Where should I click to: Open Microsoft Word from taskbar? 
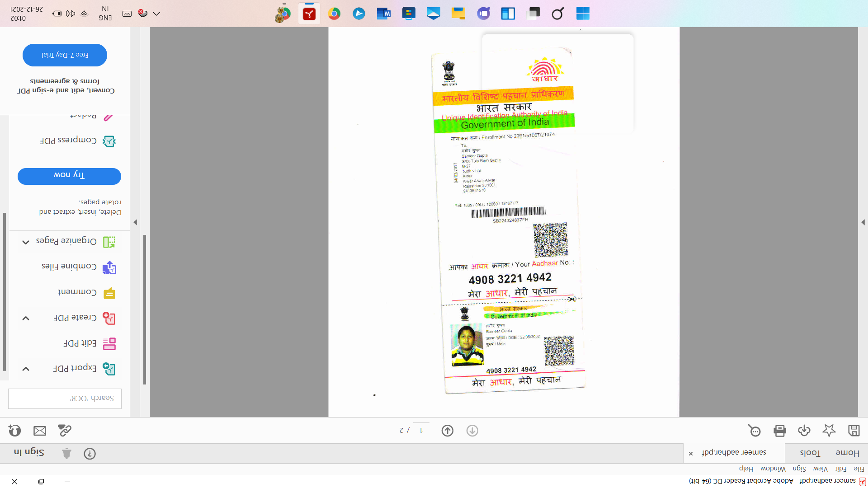pyautogui.click(x=384, y=14)
